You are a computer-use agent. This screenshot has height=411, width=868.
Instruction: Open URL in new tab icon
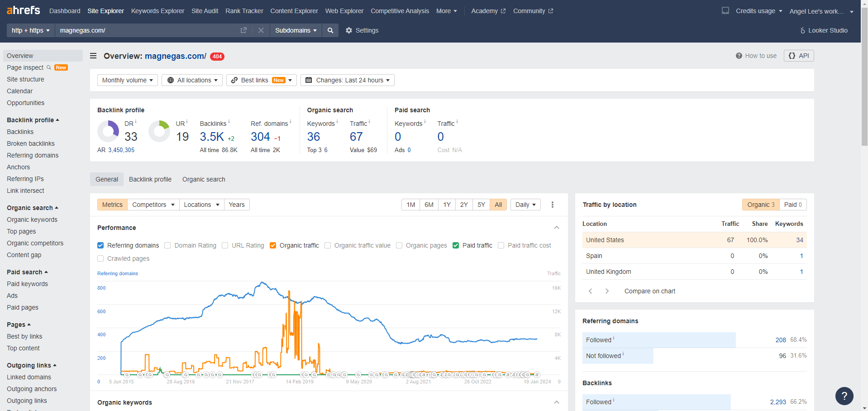[x=243, y=30]
